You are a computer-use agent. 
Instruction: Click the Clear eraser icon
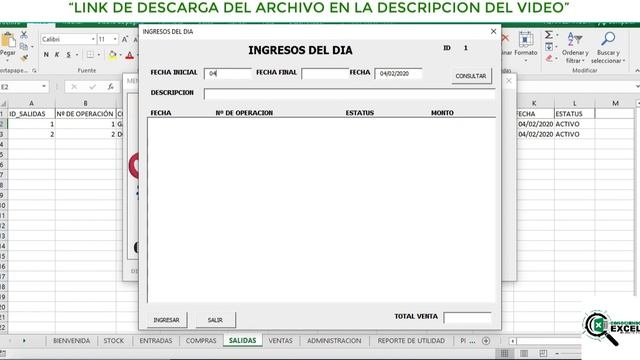[x=549, y=58]
